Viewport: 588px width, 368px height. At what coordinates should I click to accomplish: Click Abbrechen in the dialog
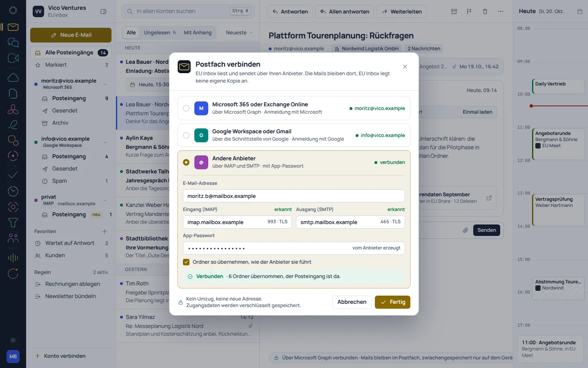click(x=352, y=302)
